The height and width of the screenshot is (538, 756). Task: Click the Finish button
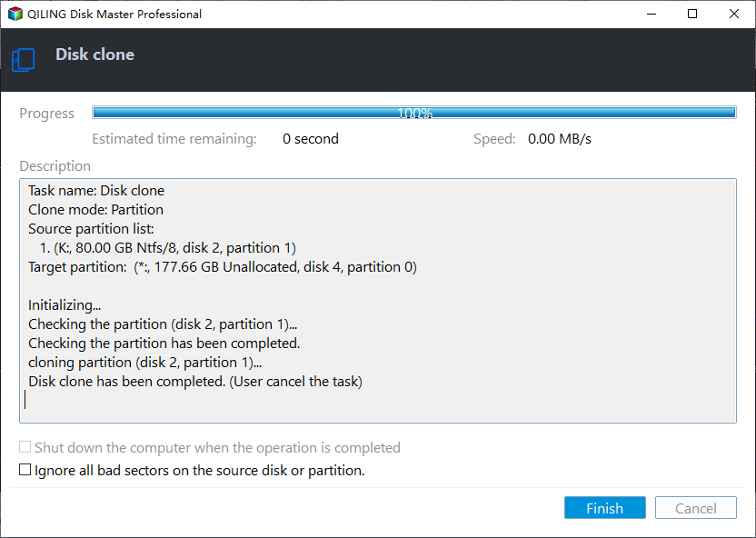point(604,508)
